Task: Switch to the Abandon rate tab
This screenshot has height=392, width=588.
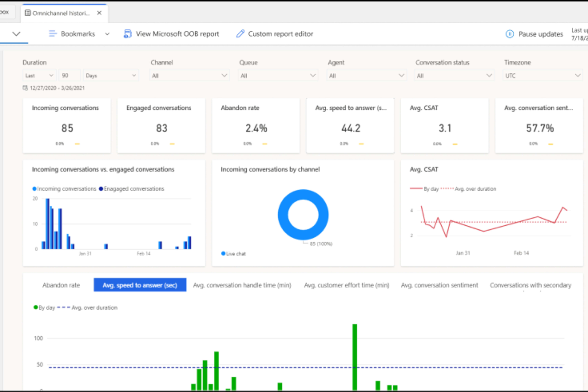Action: point(61,285)
